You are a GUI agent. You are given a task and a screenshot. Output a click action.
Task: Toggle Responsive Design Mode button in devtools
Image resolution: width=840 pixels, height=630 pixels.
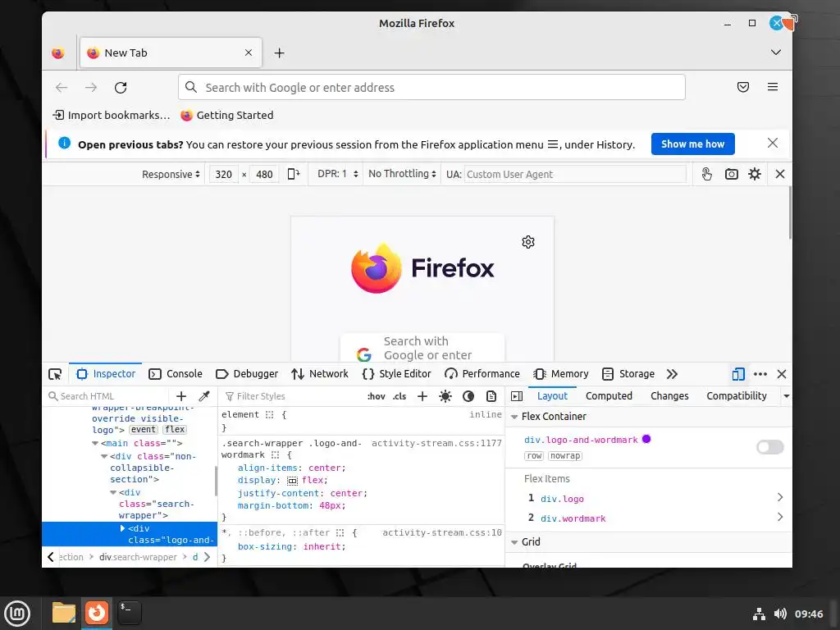click(x=738, y=374)
